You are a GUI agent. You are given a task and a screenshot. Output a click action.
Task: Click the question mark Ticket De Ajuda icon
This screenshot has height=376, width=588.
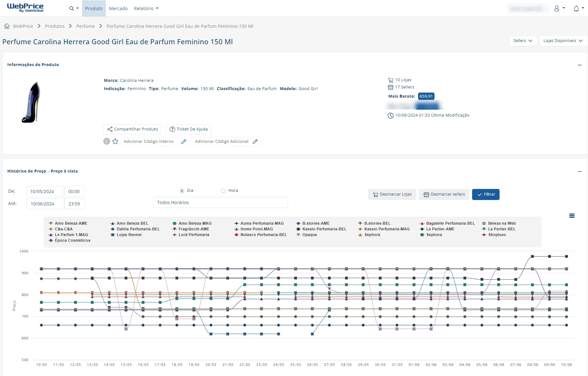click(x=172, y=129)
